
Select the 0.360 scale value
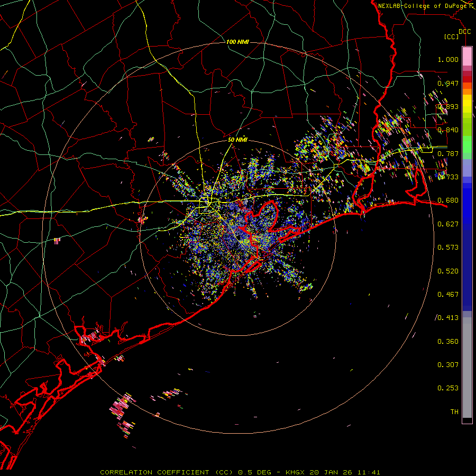pyautogui.click(x=448, y=342)
